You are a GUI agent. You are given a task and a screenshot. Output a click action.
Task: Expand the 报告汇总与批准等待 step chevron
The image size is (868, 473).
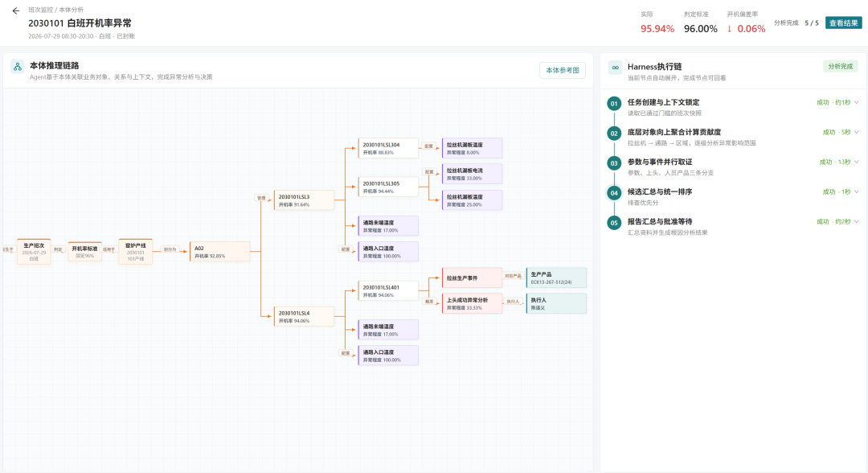point(857,221)
